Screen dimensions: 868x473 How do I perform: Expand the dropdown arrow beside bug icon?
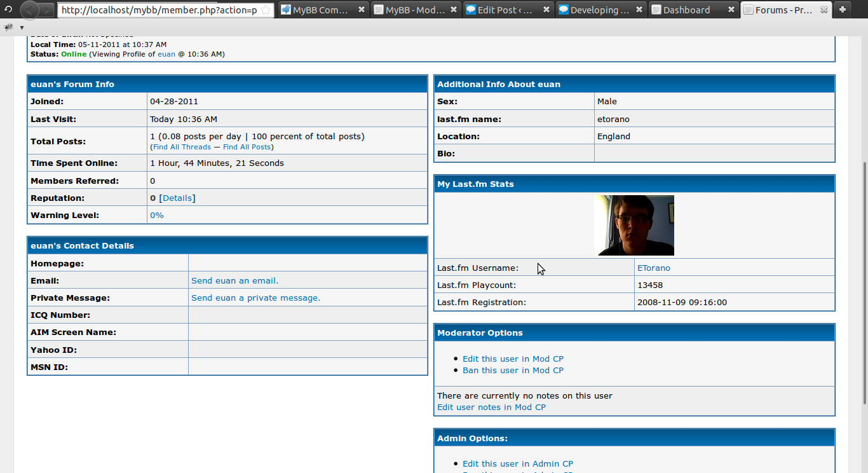(x=22, y=28)
